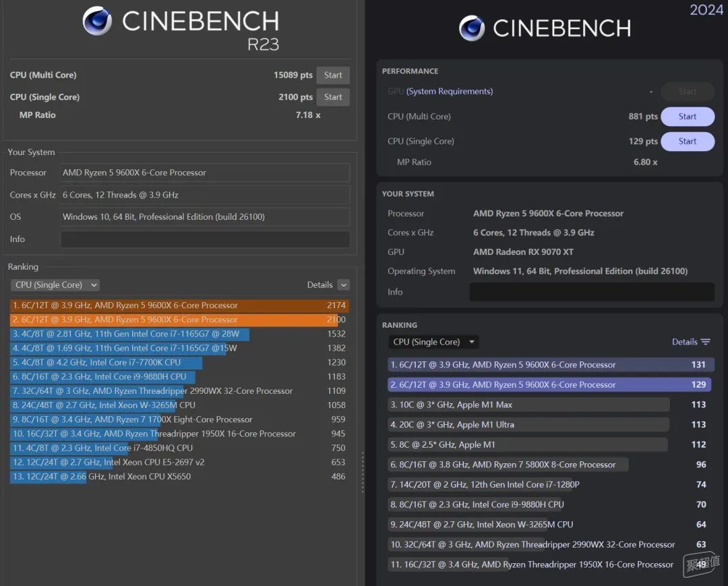Select R23 rank 1 Ryzen 5 9600X scoring 2174
The height and width of the screenshot is (586, 728).
179,305
